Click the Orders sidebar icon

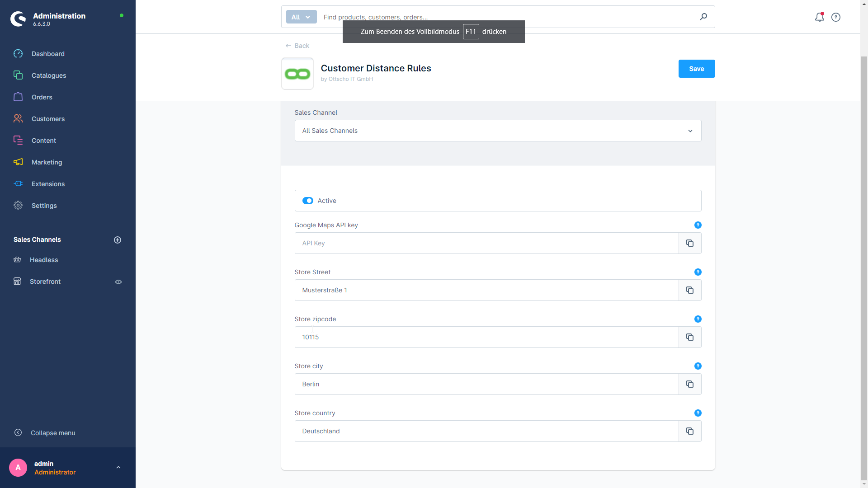(x=18, y=97)
